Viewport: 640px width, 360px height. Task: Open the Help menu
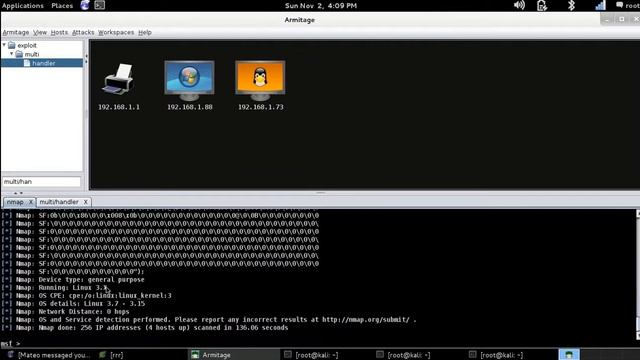(x=145, y=32)
